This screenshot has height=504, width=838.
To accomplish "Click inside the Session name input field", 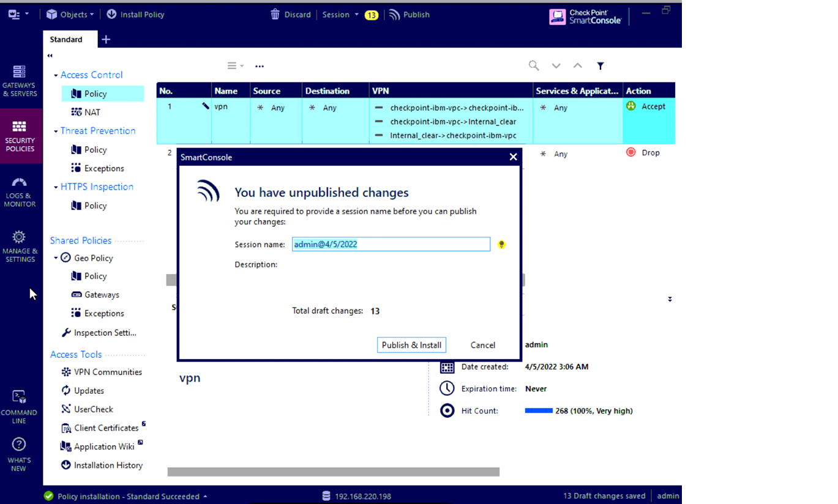I will [x=391, y=244].
